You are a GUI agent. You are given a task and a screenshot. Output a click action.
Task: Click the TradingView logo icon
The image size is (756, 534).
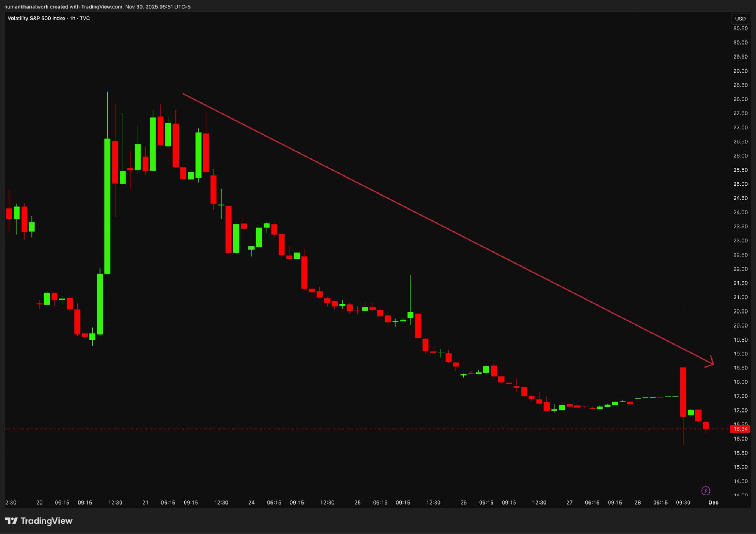click(11, 521)
